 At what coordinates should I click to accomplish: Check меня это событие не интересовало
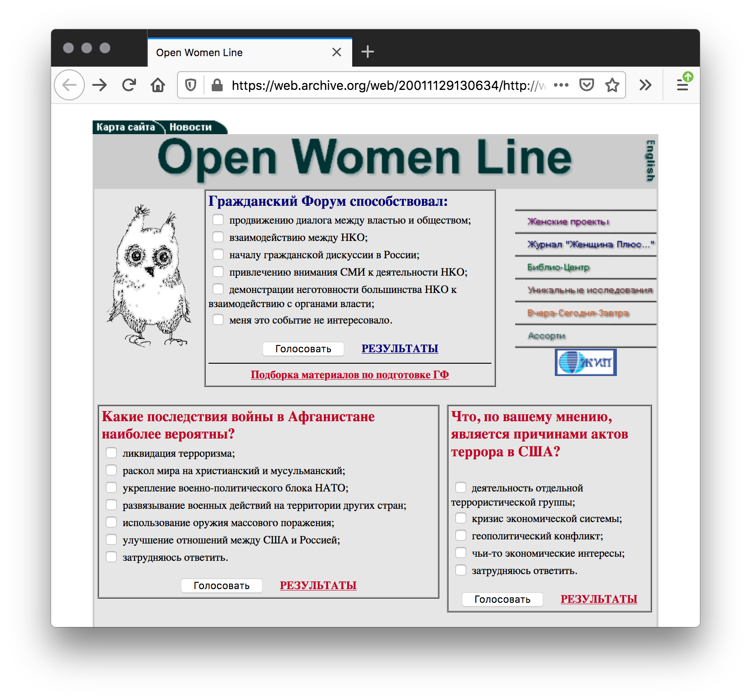(x=218, y=320)
